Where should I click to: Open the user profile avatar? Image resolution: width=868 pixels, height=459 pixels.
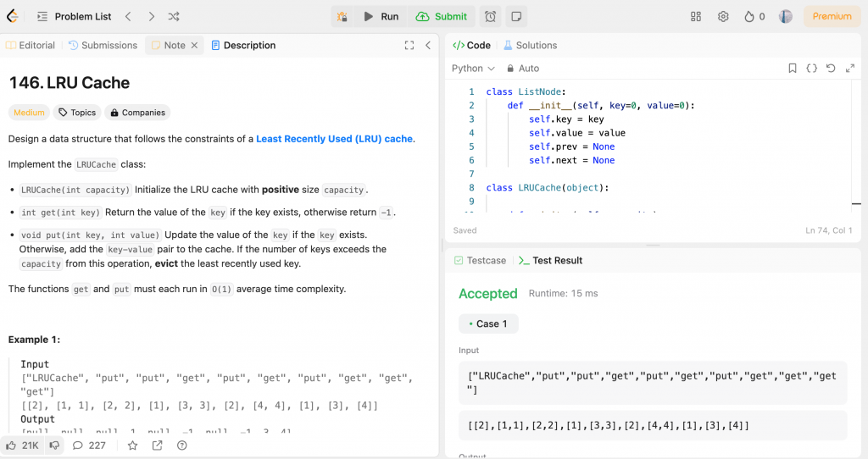tap(786, 17)
